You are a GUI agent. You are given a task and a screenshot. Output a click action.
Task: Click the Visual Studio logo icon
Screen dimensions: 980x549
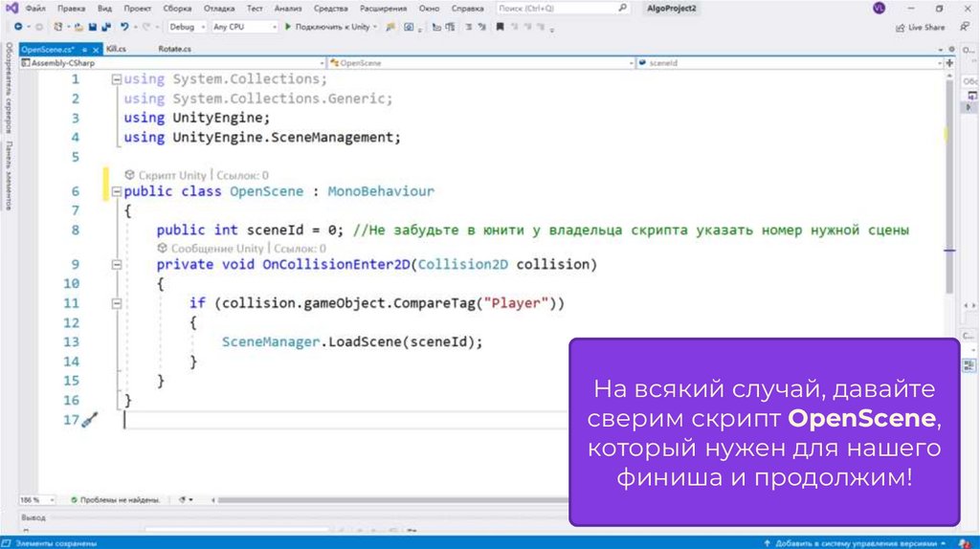pyautogui.click(x=11, y=8)
